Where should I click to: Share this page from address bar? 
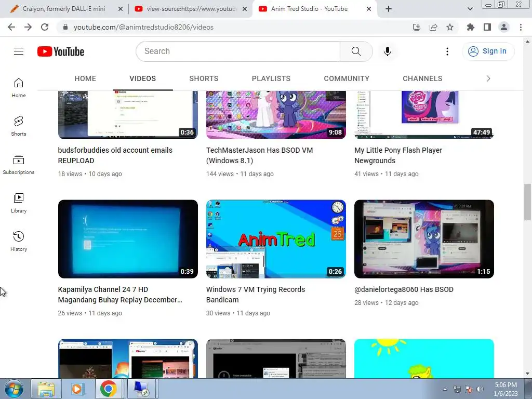coord(433,27)
